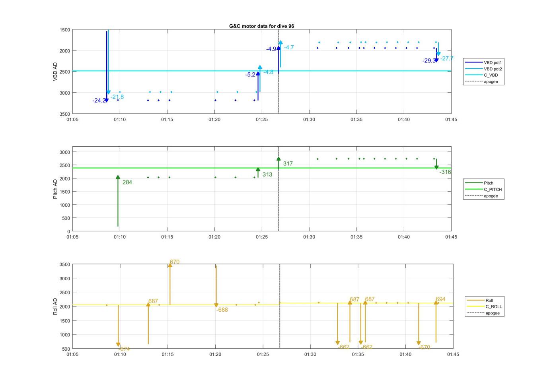Image resolution: width=557 pixels, height=392 pixels.
Task: Select the "VBD pot2" legend label
Action: pyautogui.click(x=493, y=69)
